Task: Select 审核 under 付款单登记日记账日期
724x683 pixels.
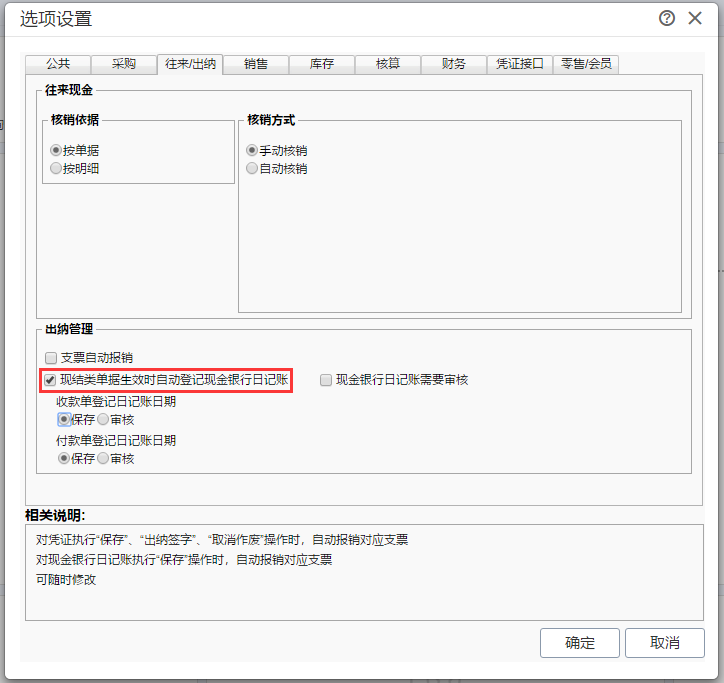Action: [x=103, y=458]
